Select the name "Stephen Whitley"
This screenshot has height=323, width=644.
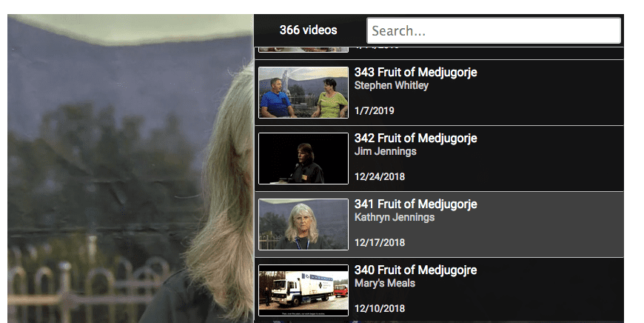[x=392, y=85]
